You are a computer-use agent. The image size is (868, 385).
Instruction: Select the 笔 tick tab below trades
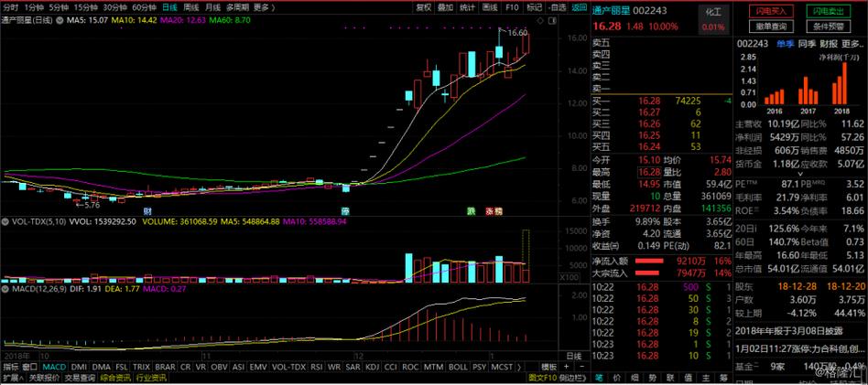point(598,378)
